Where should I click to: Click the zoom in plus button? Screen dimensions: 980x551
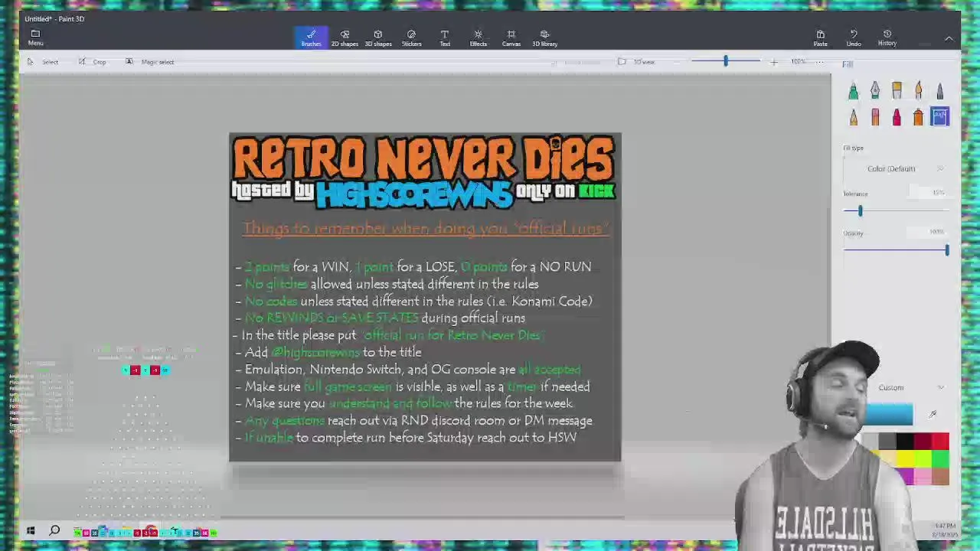pos(773,62)
